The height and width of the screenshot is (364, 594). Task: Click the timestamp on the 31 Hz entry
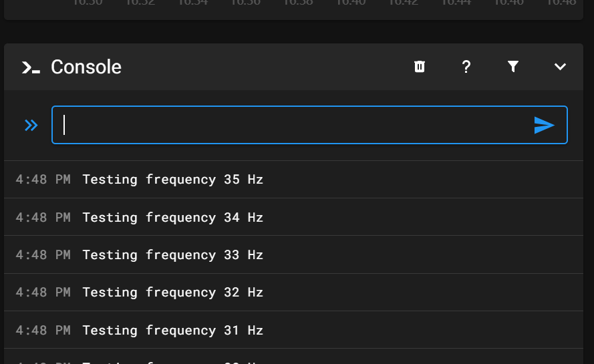[x=43, y=330]
